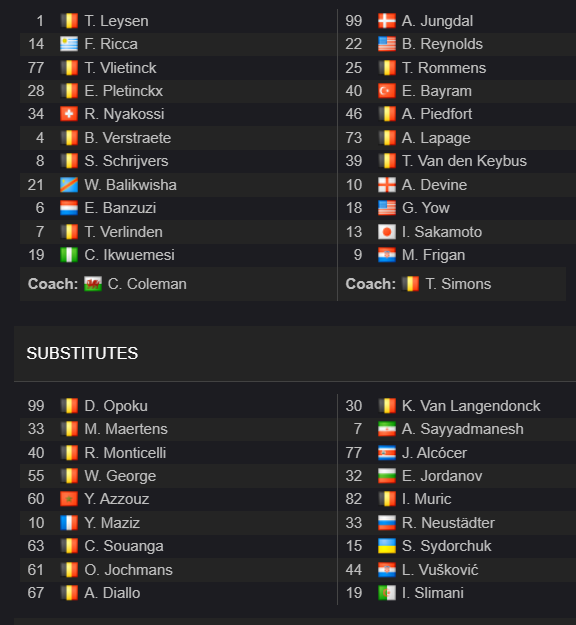Select substitute K. Van Langendonck

pyautogui.click(x=471, y=406)
